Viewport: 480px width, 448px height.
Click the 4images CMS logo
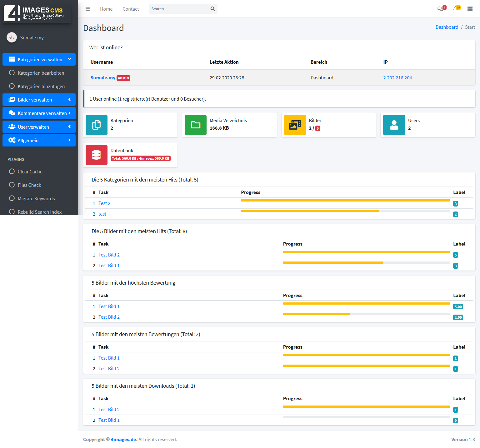click(37, 13)
